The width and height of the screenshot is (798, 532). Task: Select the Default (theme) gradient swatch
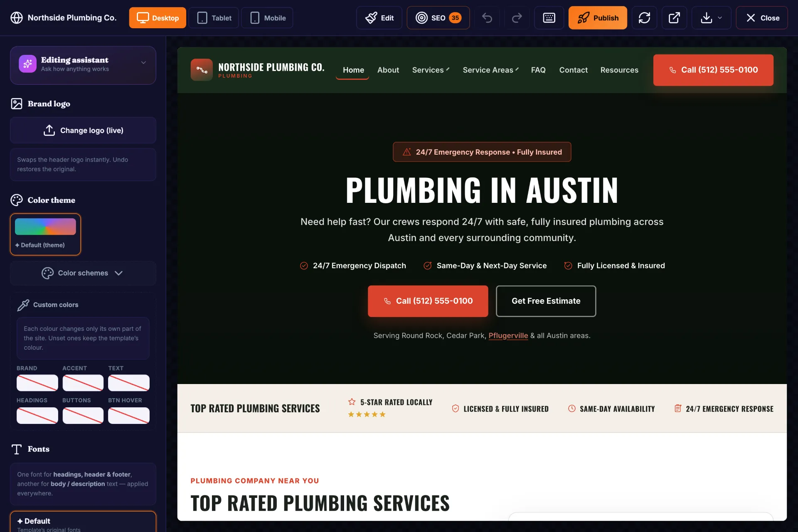pyautogui.click(x=45, y=234)
